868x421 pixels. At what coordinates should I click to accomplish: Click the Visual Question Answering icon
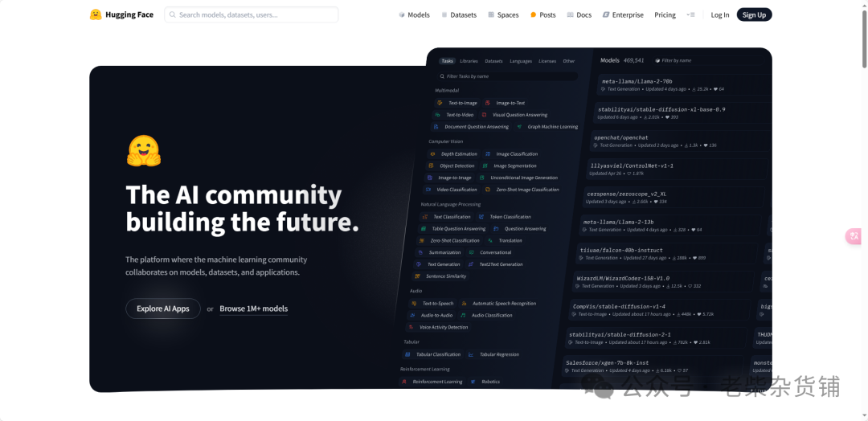pos(484,115)
